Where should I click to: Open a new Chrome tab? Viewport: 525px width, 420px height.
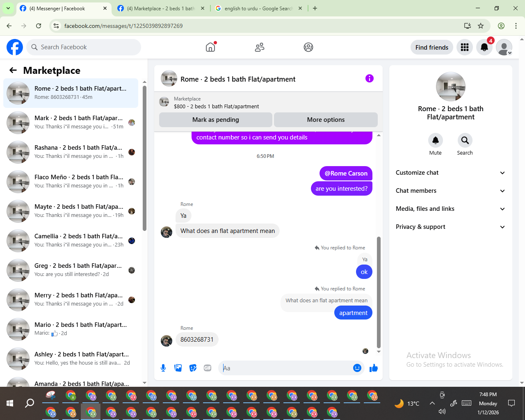point(315,8)
